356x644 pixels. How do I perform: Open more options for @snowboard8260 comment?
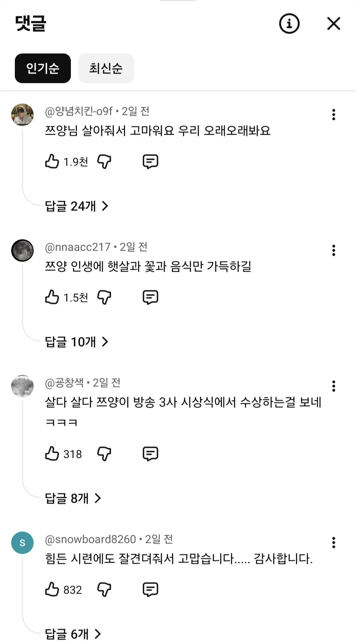[x=334, y=543]
